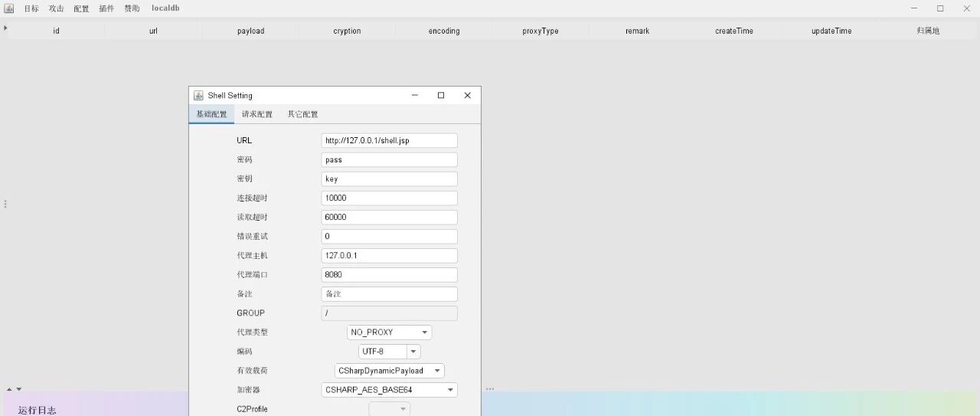This screenshot has width=980, height=416.
Task: Click the updateTime column header
Action: pyautogui.click(x=831, y=31)
